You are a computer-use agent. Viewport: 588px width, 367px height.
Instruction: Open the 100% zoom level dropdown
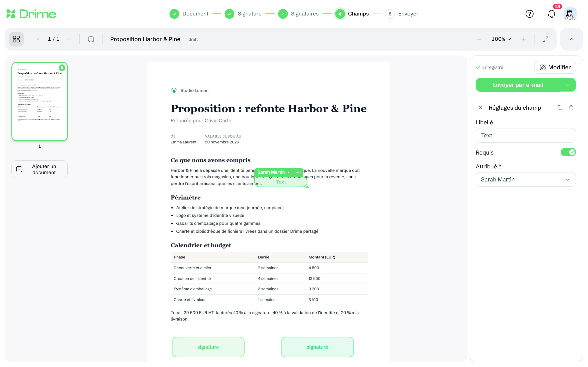[x=501, y=39]
